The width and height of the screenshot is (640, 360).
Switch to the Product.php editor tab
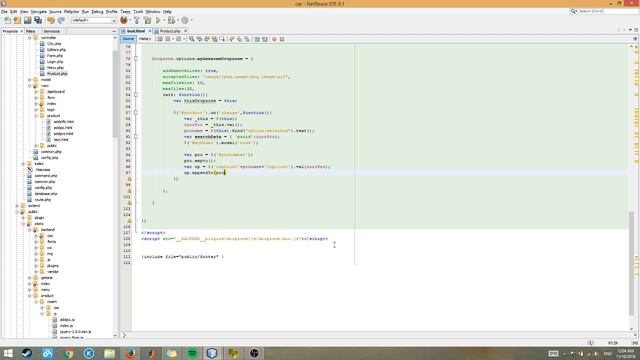(170, 31)
